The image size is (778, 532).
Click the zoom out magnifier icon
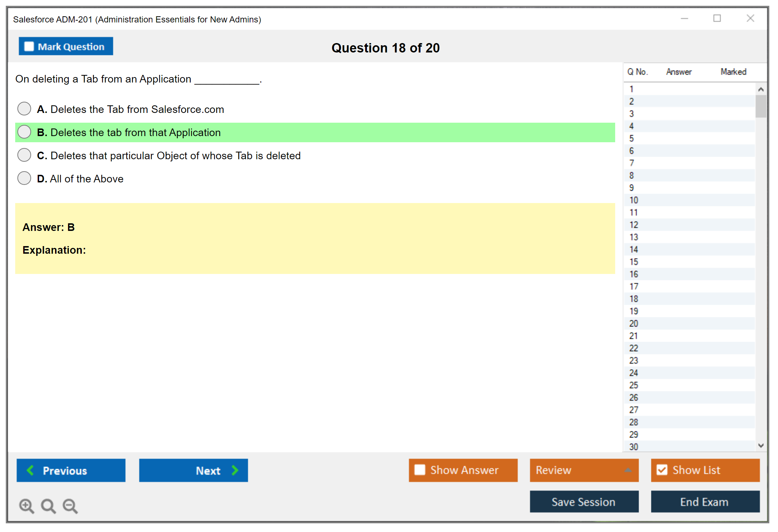click(x=70, y=506)
